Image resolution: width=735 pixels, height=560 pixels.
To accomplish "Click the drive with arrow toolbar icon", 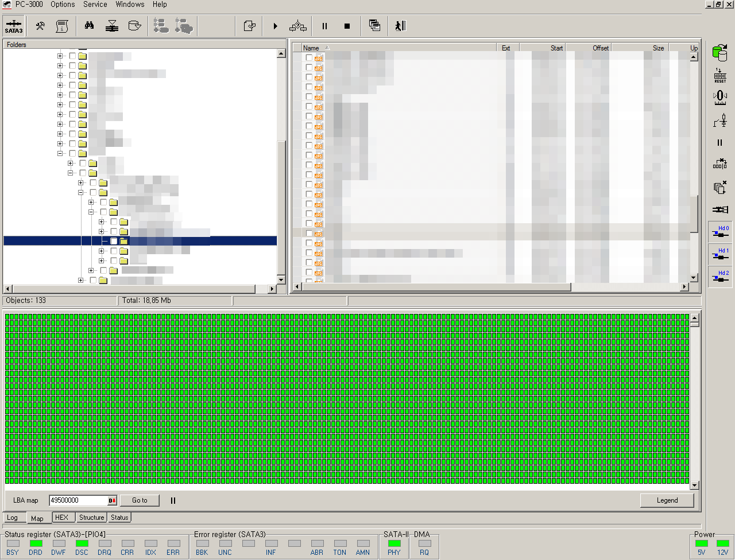I will (x=134, y=26).
